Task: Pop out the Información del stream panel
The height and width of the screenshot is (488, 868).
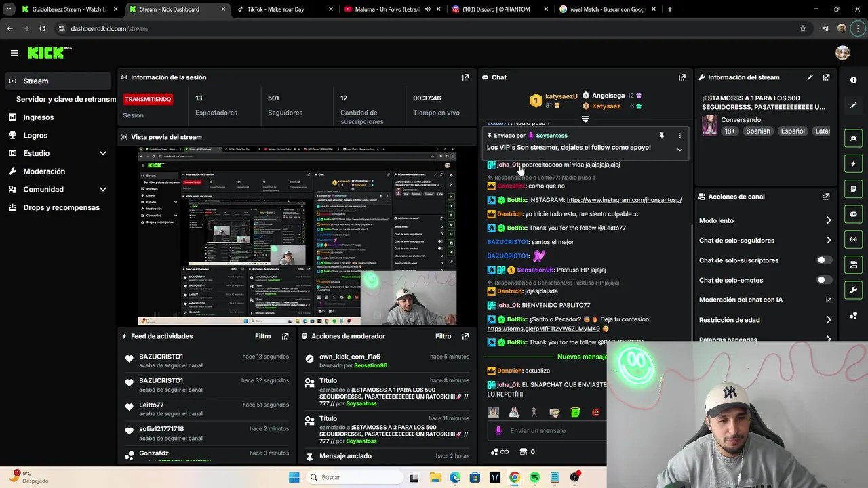Action: coord(826,77)
